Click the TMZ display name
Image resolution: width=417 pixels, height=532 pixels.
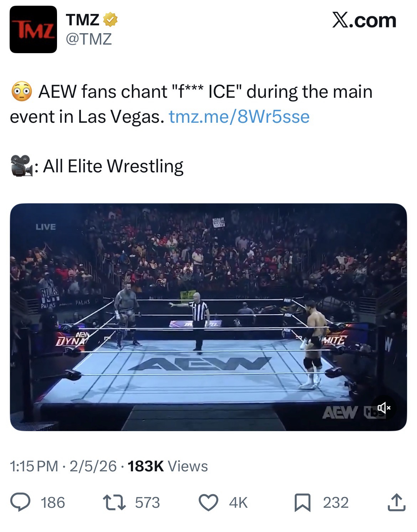pos(83,20)
